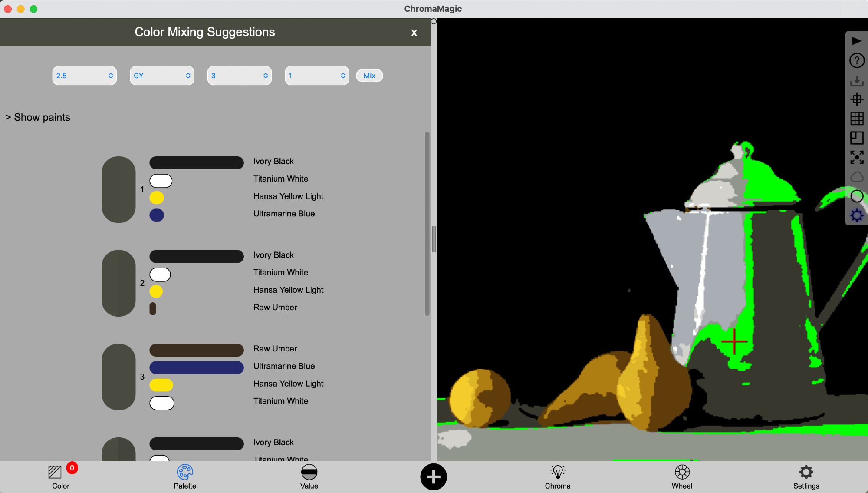Close the Color Mixing Suggestions panel
Viewport: 868px width, 493px height.
tap(414, 33)
